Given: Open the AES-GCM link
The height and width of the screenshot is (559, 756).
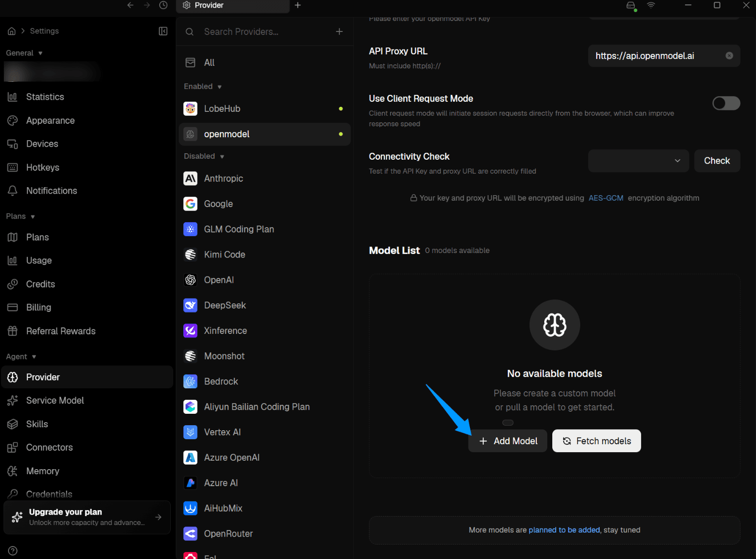Looking at the screenshot, I should click(x=606, y=198).
